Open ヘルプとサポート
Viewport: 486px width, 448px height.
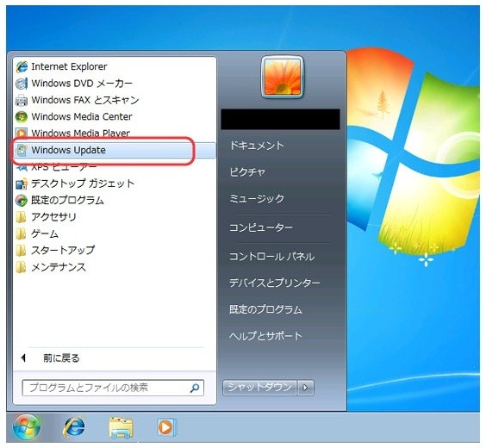click(265, 336)
